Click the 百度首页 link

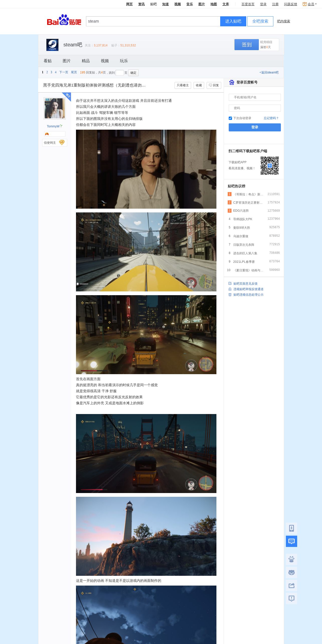point(248,4)
